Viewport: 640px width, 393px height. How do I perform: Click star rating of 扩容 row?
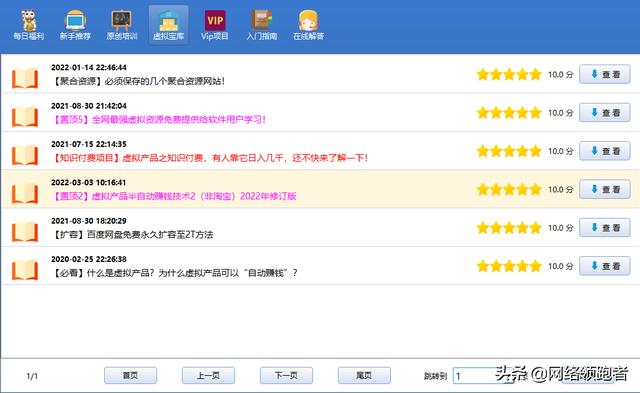(509, 228)
